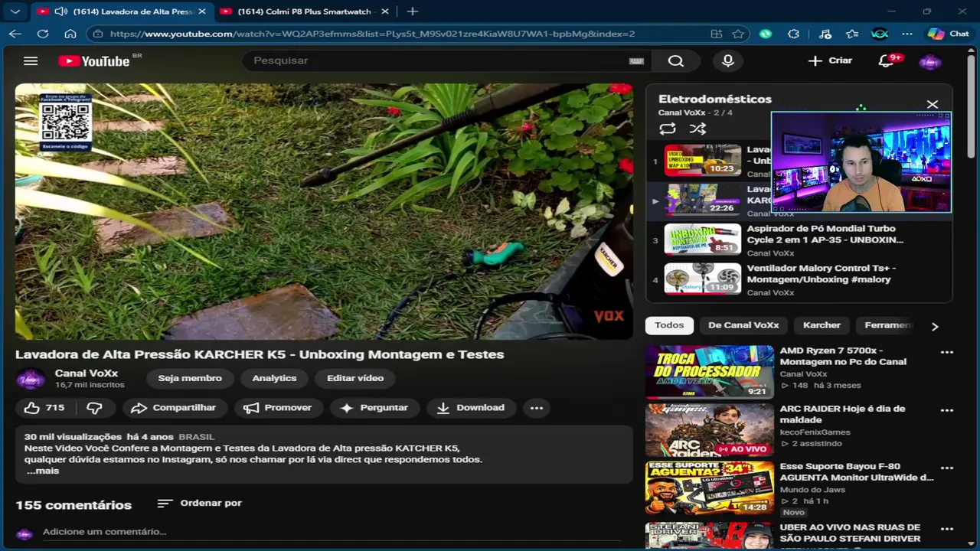Open Canal VoXx channel avatar under video

(30, 379)
